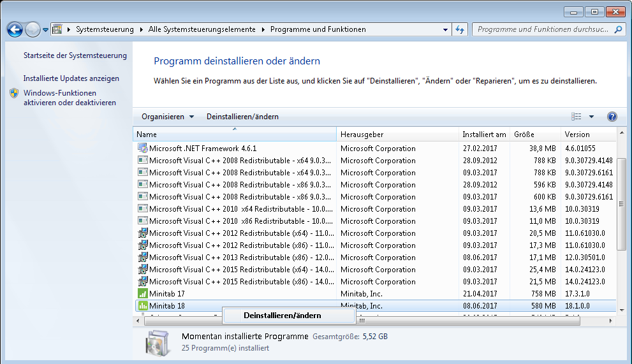Viewport: 632px width, 364px height.
Task: Click the 25 Programm(e) installiert text
Action: click(225, 348)
